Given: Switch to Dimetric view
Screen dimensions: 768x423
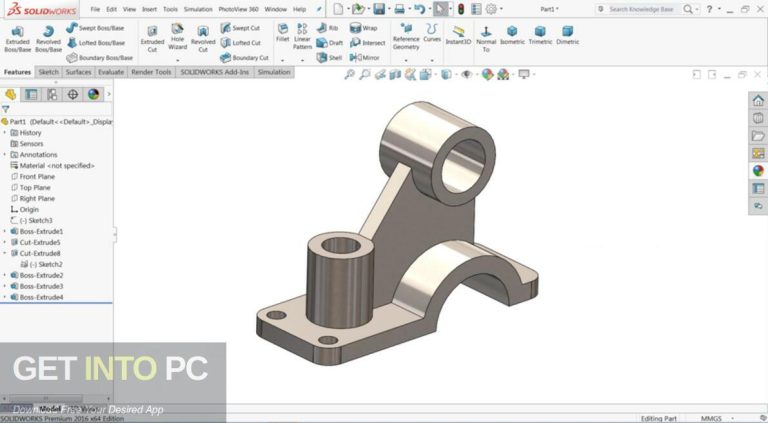Looking at the screenshot, I should (568, 36).
